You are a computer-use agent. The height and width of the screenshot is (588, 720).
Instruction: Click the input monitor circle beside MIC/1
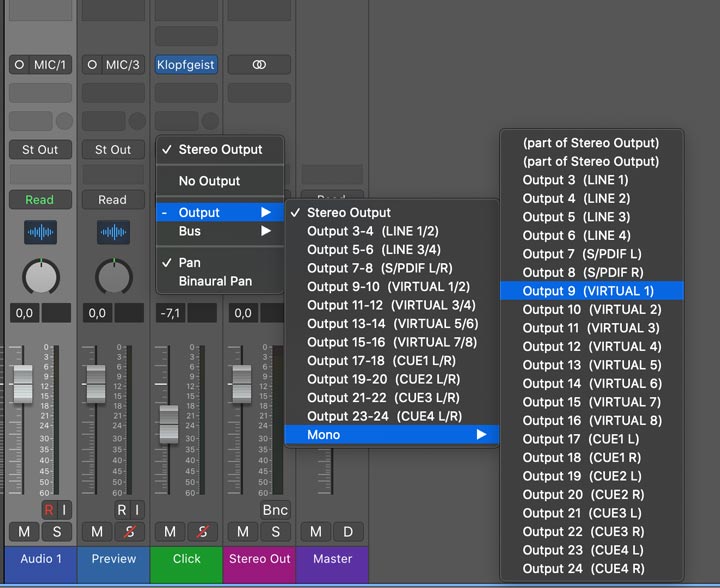coord(19,65)
